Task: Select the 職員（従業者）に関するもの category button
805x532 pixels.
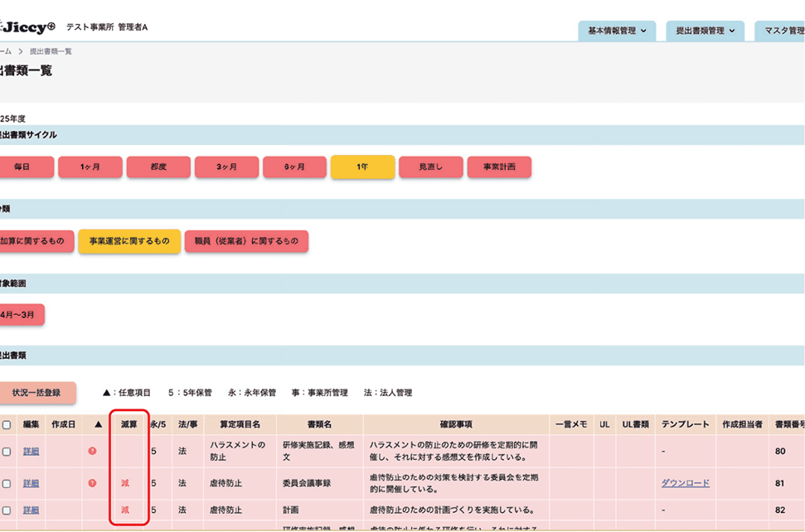Action: pos(246,241)
